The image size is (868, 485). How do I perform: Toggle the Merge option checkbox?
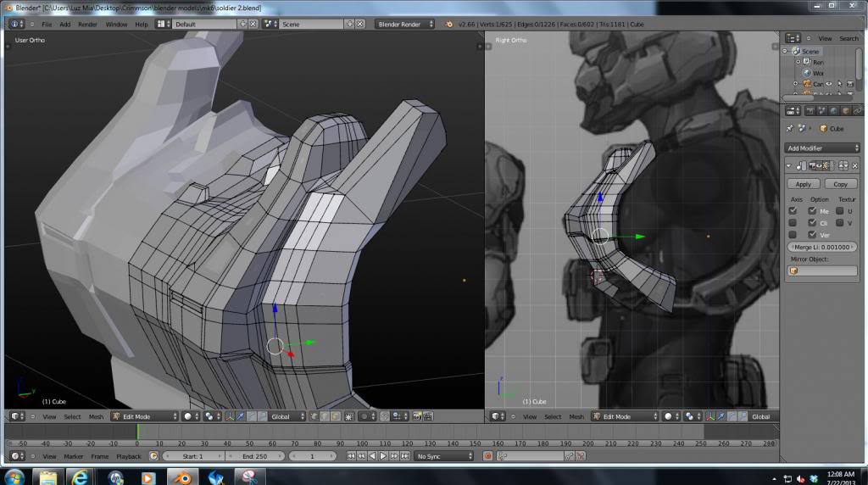point(812,211)
